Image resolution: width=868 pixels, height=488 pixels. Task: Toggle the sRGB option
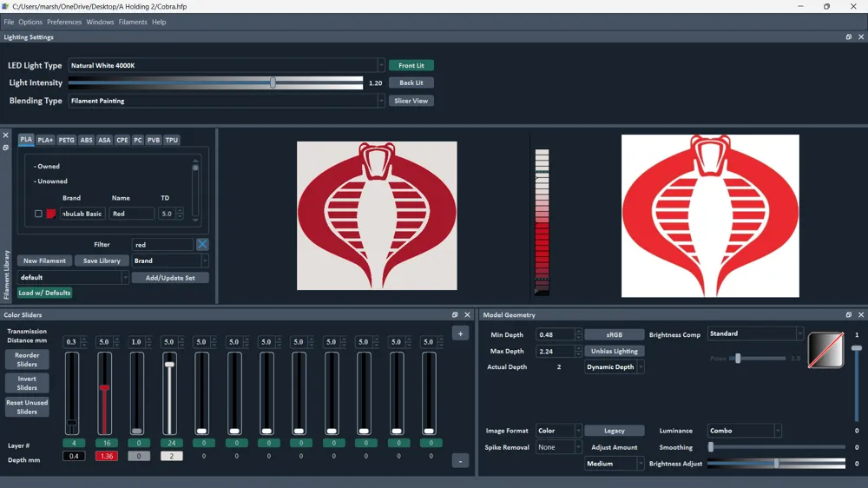(615, 334)
